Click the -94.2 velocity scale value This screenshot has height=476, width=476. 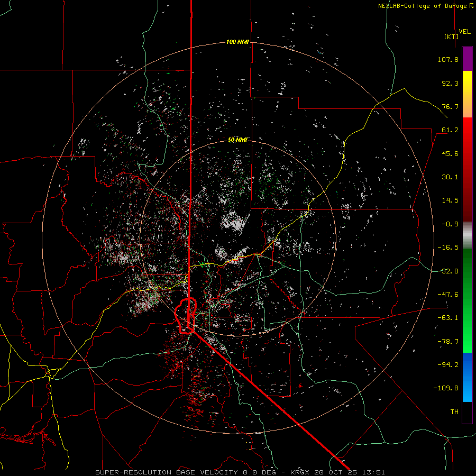tap(448, 365)
